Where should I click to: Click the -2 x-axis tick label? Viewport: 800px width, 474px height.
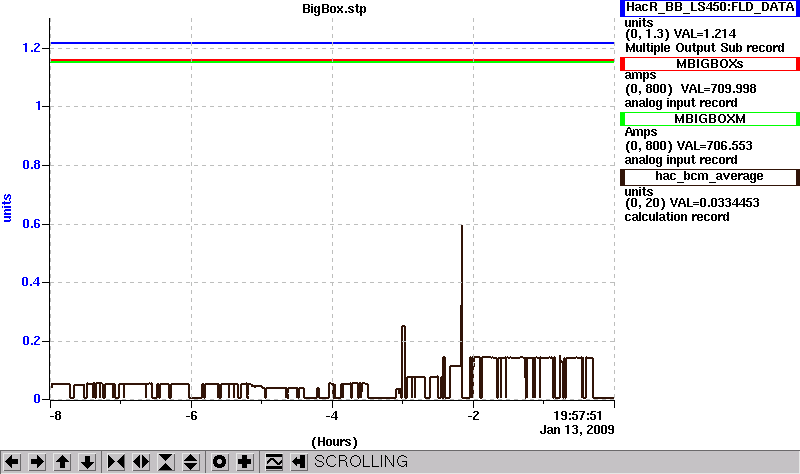click(x=473, y=415)
